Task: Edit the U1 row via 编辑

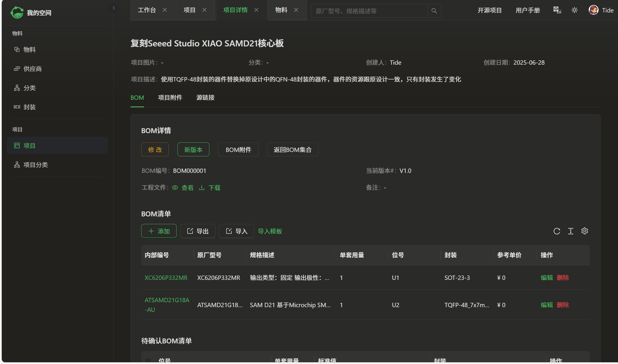Action: (x=547, y=278)
